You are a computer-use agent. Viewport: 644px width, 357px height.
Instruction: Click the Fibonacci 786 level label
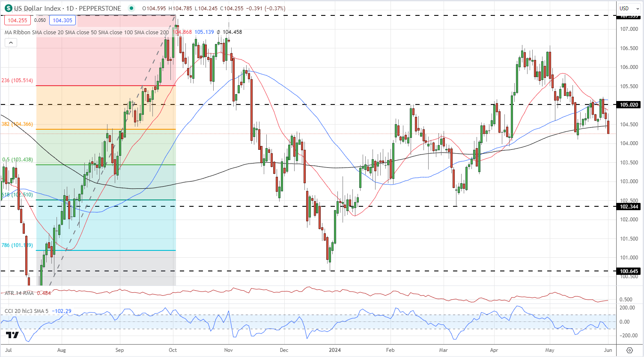point(17,245)
